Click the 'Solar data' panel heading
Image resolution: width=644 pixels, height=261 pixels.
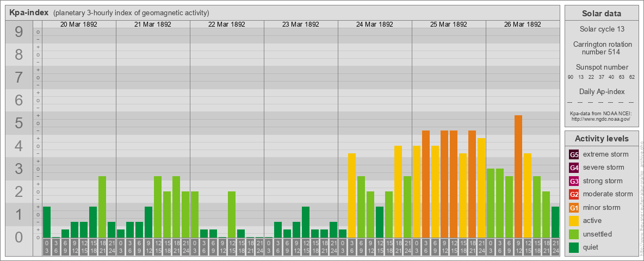click(x=601, y=14)
